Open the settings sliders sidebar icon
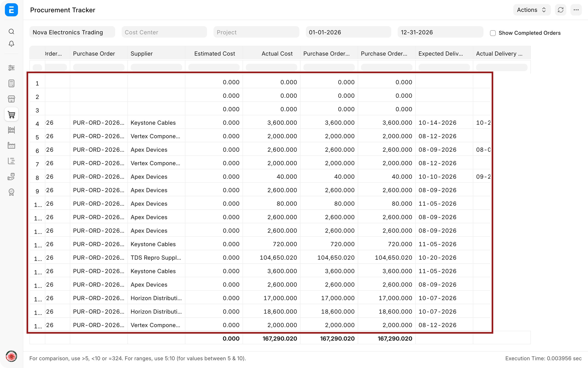The image size is (588, 368). [x=11, y=68]
